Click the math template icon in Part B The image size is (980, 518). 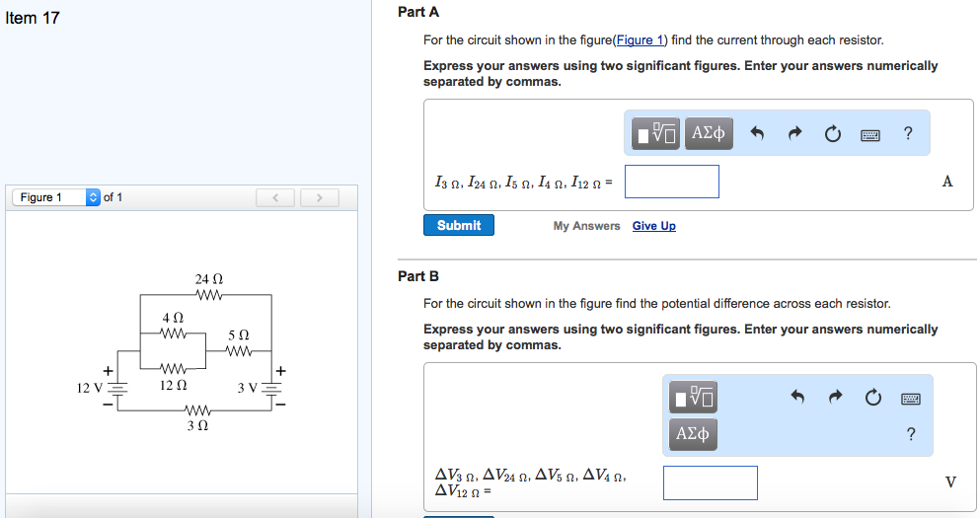[x=694, y=397]
